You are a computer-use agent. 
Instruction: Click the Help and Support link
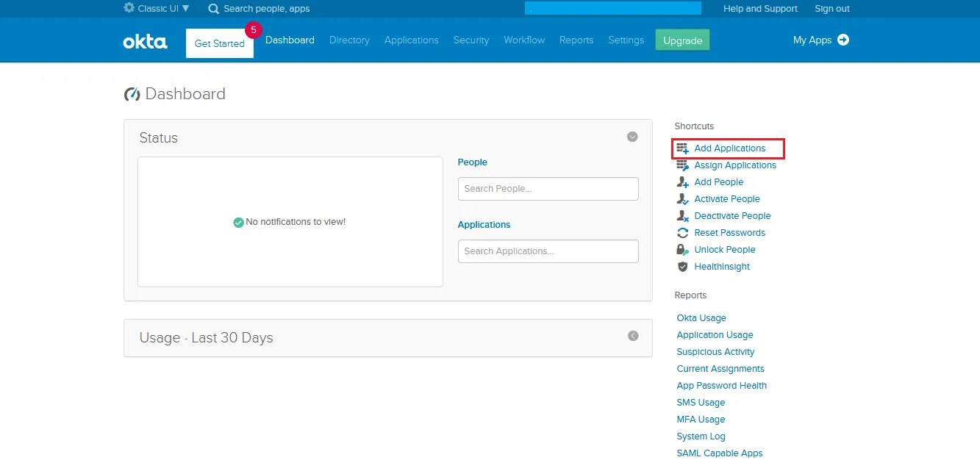(x=760, y=9)
